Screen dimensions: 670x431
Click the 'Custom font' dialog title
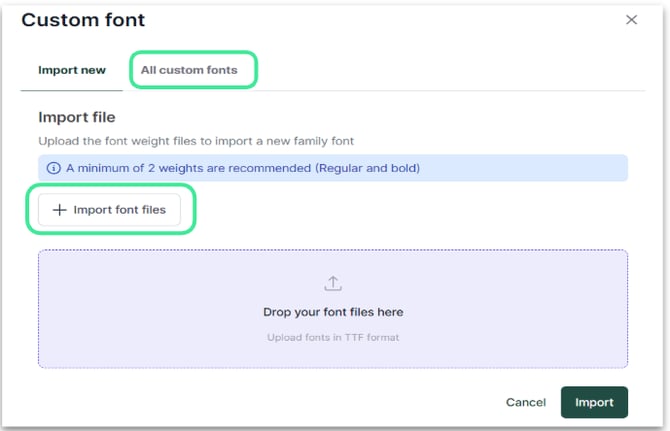(x=83, y=20)
